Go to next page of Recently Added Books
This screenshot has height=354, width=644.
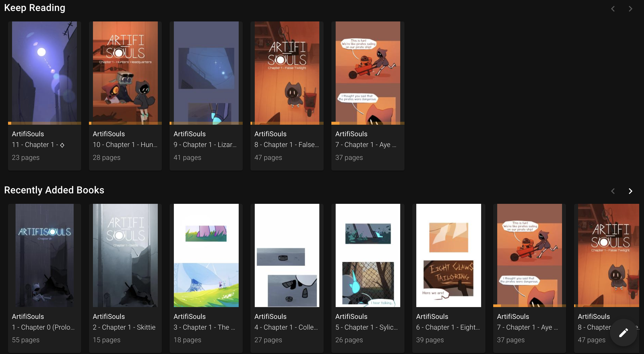pyautogui.click(x=630, y=191)
